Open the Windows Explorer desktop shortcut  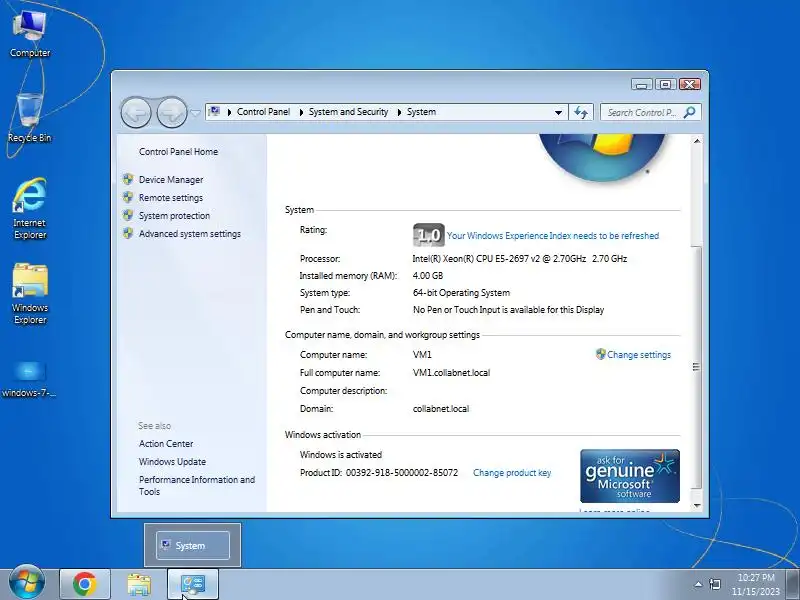30,293
